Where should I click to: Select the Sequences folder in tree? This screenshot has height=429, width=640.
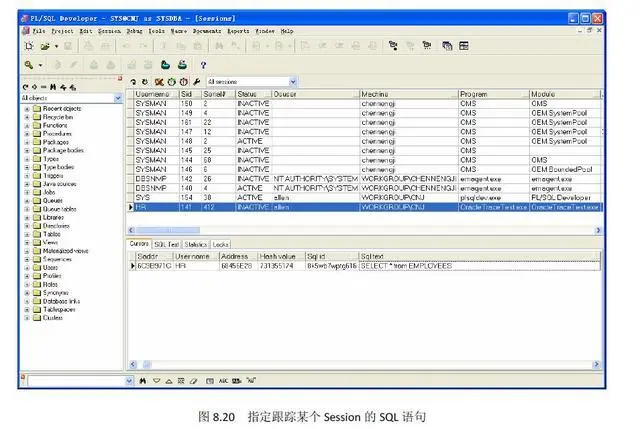pos(57,259)
